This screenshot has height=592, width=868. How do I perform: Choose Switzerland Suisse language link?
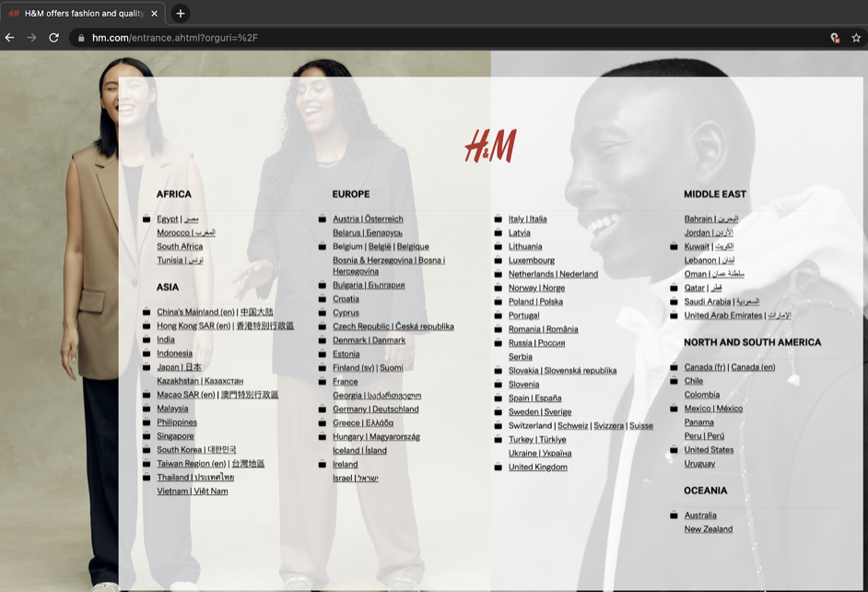tap(641, 425)
